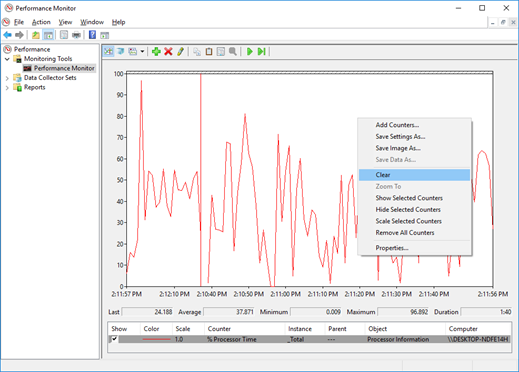Open the View menu

point(65,22)
